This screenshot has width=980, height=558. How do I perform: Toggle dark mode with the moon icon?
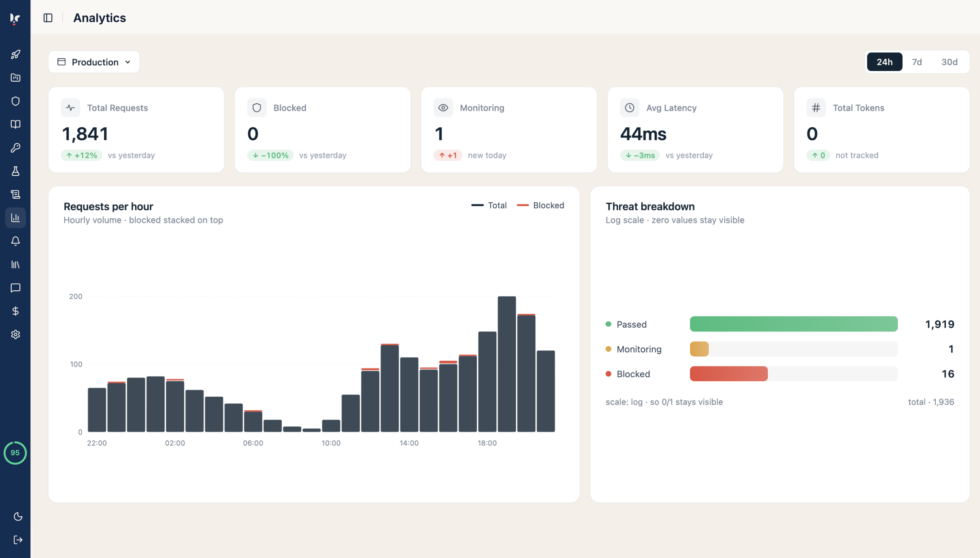coord(18,517)
